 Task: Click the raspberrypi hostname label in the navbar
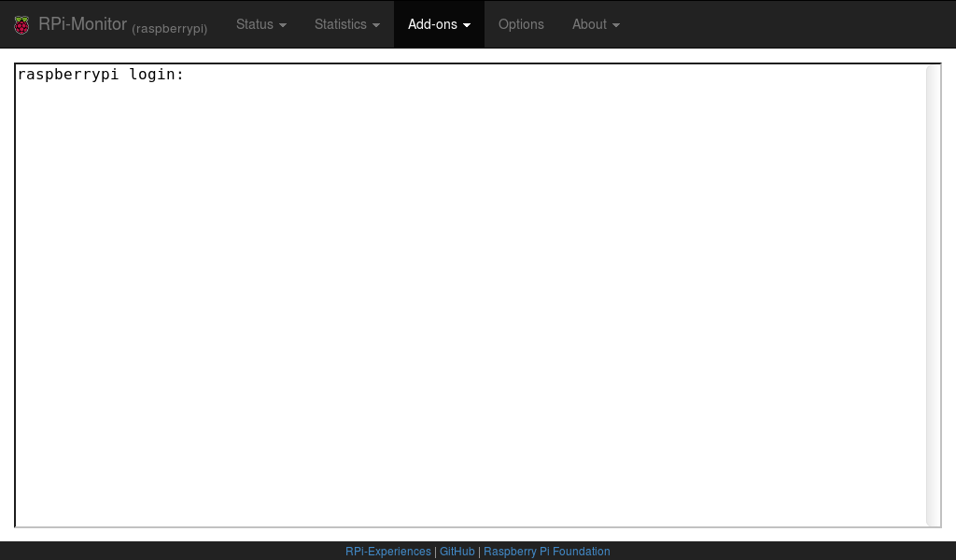pyautogui.click(x=170, y=28)
